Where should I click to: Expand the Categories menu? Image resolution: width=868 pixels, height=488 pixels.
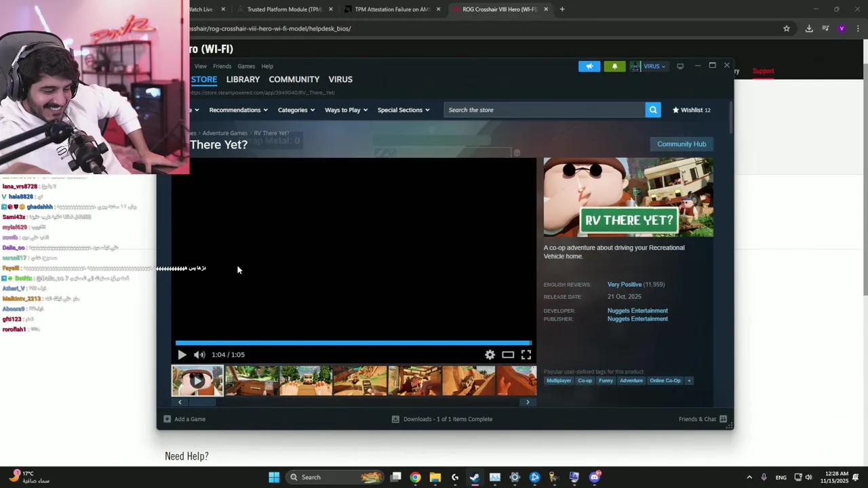[296, 110]
